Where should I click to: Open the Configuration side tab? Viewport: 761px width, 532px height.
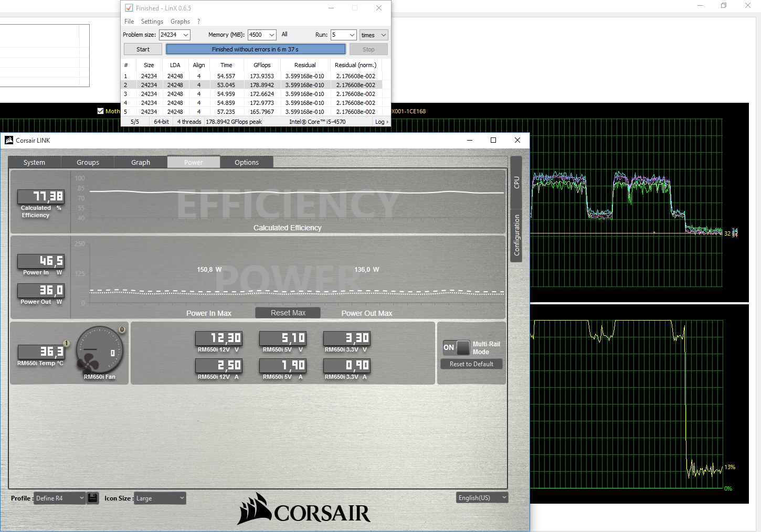tap(516, 235)
